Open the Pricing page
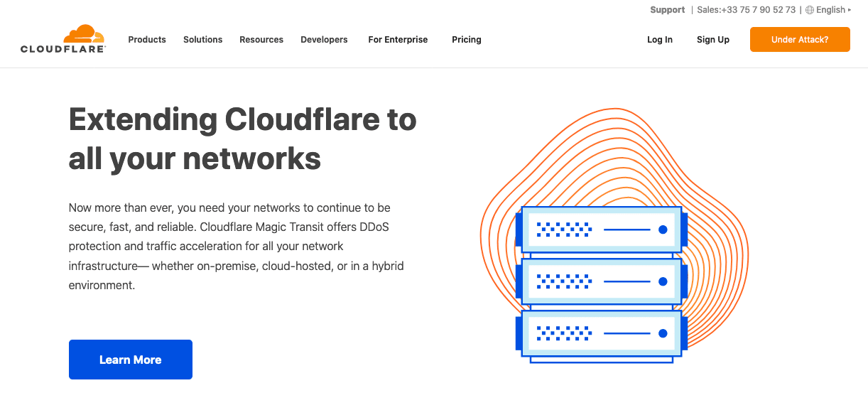The image size is (868, 410). click(467, 40)
